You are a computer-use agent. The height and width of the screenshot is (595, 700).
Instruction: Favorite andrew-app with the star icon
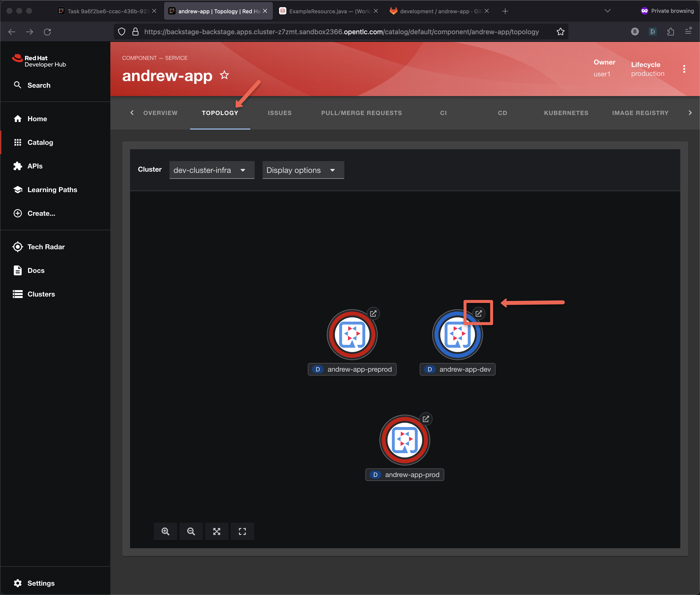224,75
